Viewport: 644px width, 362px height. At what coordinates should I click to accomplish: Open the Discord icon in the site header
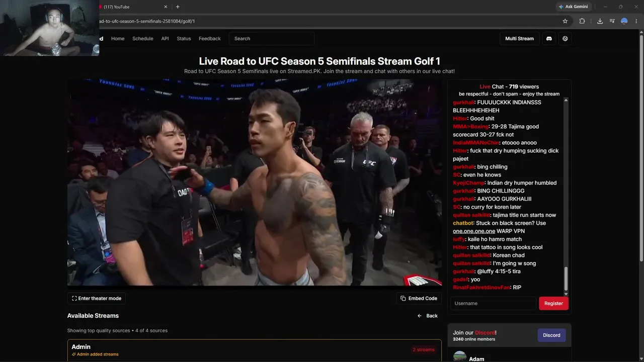(549, 39)
